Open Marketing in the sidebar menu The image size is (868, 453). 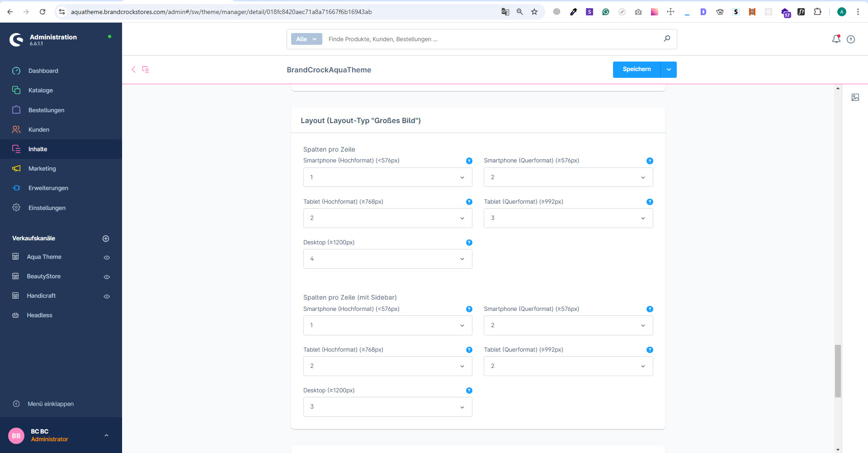coord(42,168)
